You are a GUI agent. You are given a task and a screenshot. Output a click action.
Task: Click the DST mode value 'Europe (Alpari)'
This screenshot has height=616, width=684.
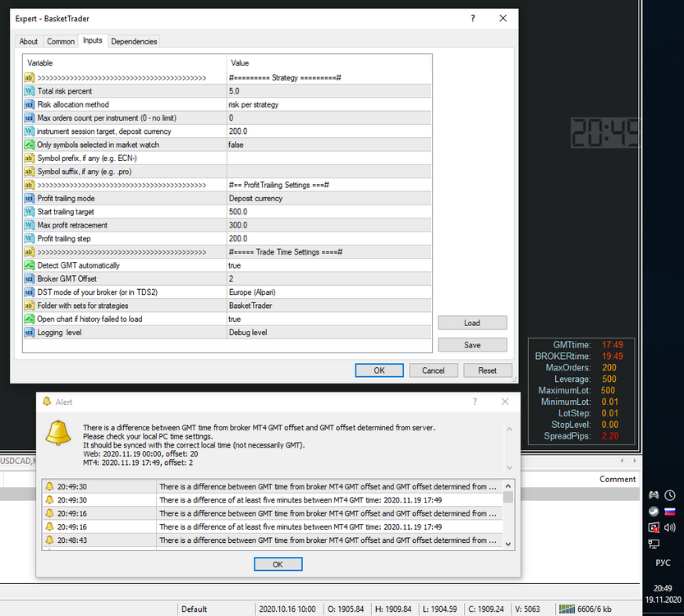252,292
